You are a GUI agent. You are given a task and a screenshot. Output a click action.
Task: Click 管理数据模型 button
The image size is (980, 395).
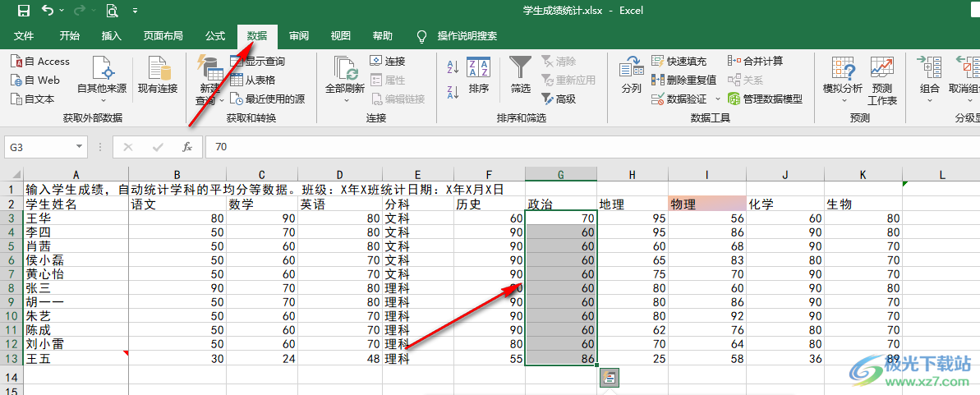click(765, 99)
